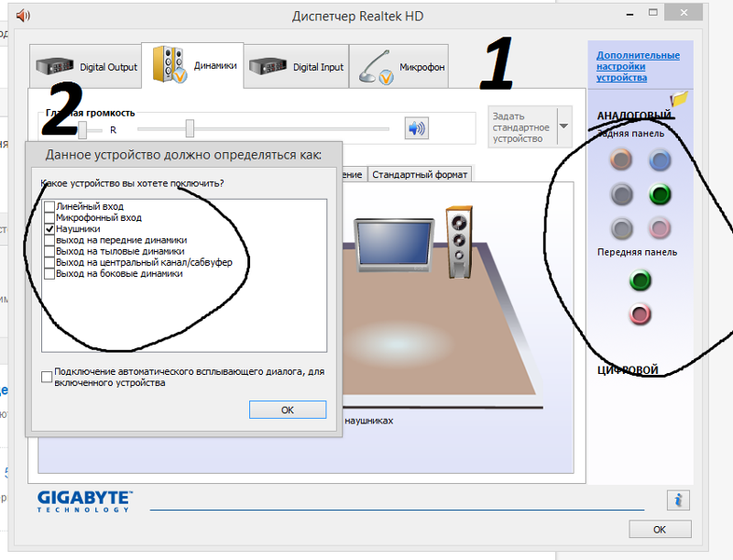Image resolution: width=733 pixels, height=560 pixels.
Task: Click the dark gray rear panel jack
Action: (621, 194)
